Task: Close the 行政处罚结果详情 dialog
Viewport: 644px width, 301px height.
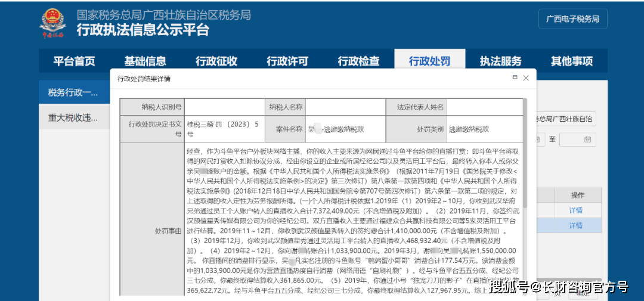Action: pyautogui.click(x=526, y=77)
